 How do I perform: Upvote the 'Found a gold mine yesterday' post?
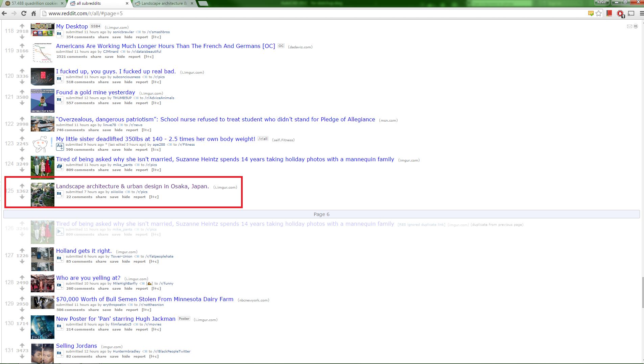(22, 92)
